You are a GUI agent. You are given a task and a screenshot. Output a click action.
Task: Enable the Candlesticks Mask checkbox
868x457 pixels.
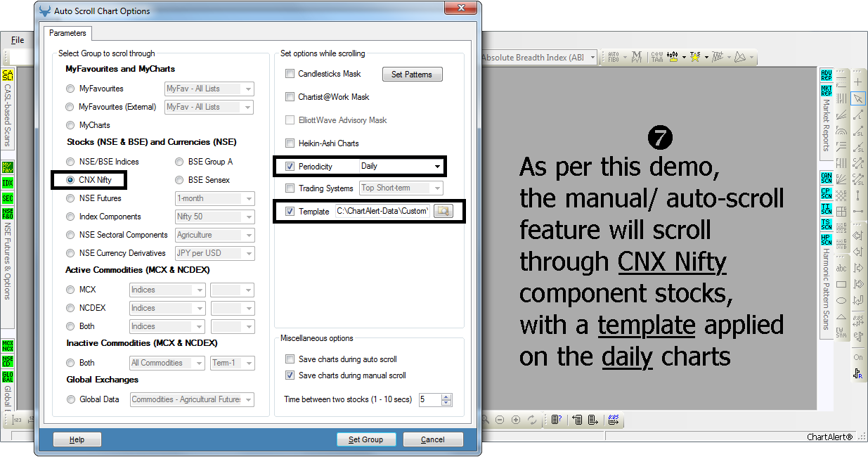click(290, 74)
